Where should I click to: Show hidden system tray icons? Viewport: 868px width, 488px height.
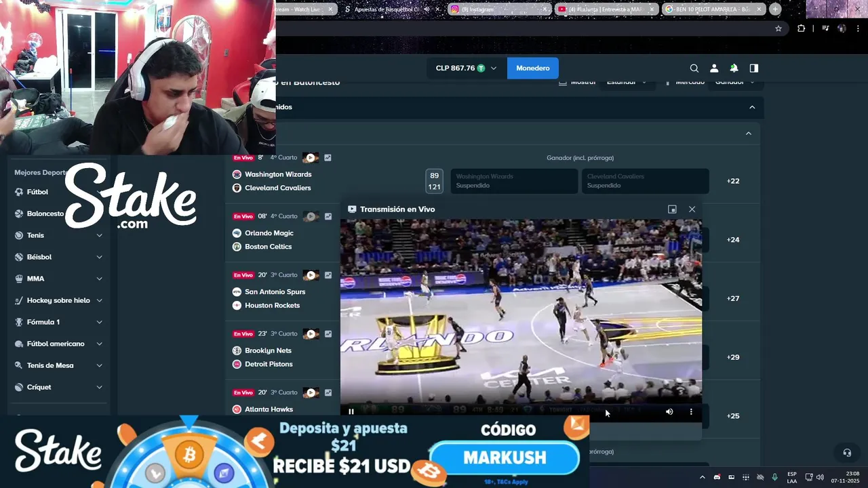703,477
